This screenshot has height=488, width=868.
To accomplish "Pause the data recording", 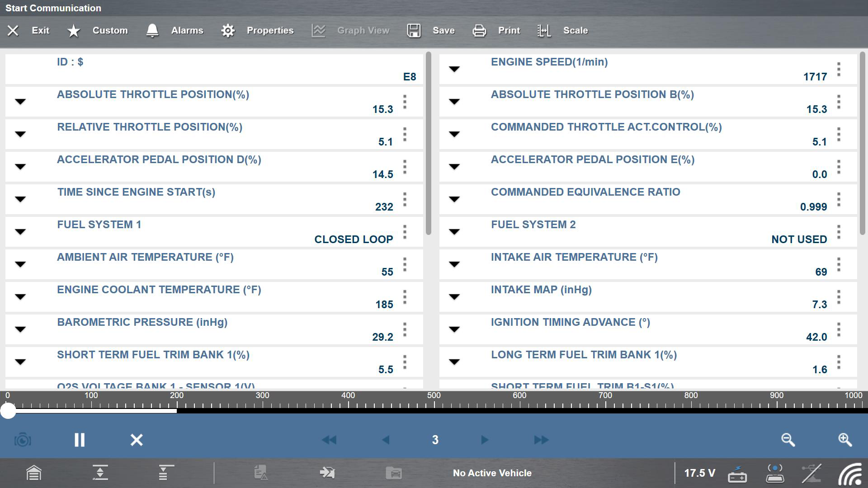I will click(80, 440).
